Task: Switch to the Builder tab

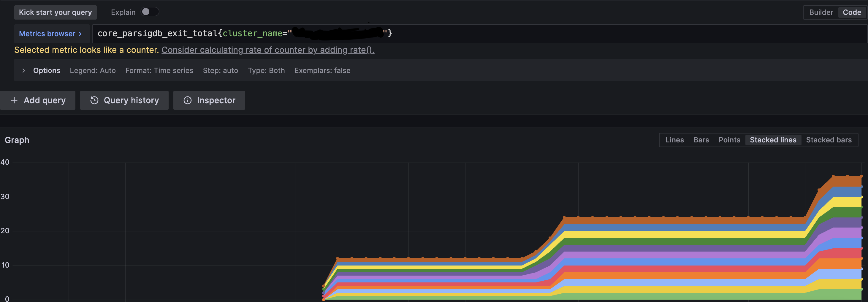Action: (821, 12)
